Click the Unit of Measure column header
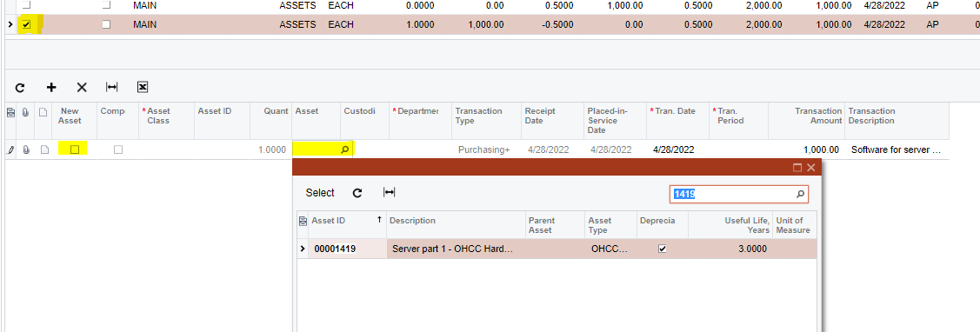The height and width of the screenshot is (332, 980). pos(795,225)
